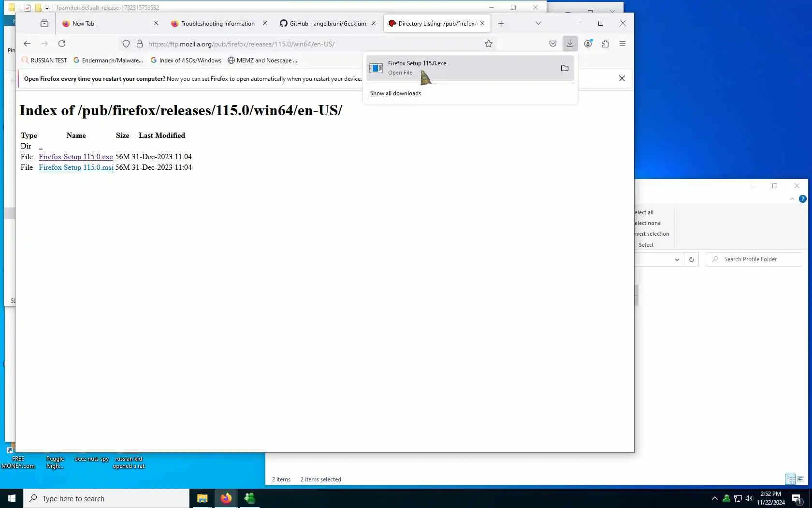812x508 pixels.
Task: Open the Extensions puzzle icon
Action: (605, 44)
